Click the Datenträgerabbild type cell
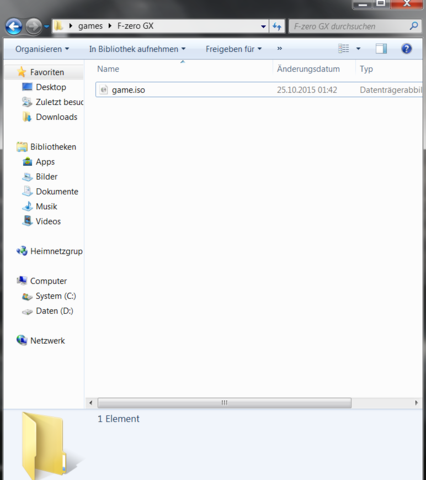The image size is (426, 480). click(x=391, y=90)
